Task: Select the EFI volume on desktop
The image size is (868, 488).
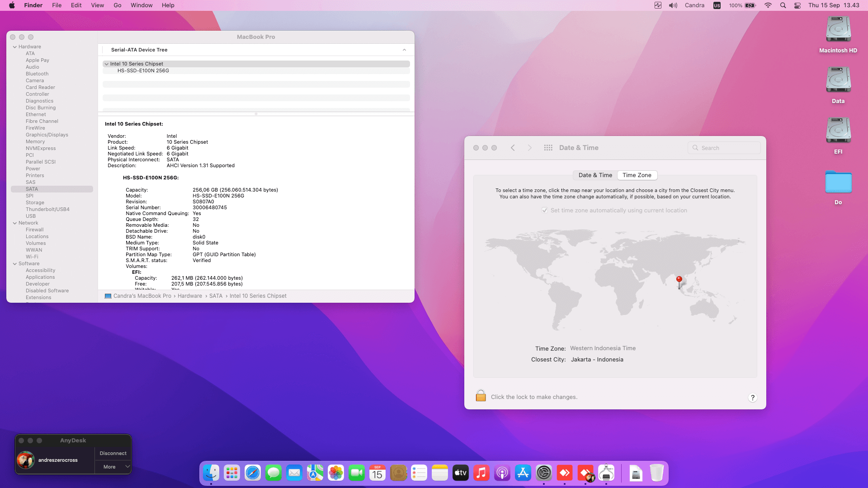Action: [x=838, y=131]
